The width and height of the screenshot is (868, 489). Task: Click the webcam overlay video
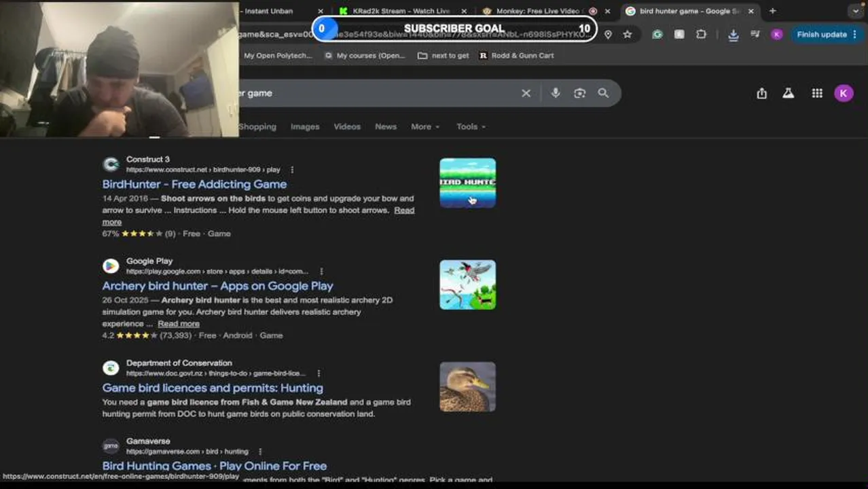point(120,69)
